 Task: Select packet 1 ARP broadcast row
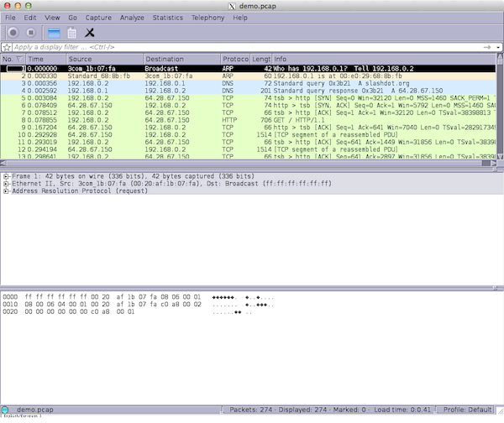coord(248,69)
